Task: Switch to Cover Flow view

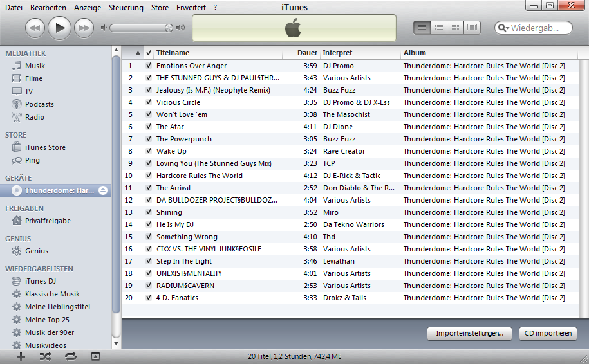Action: [x=472, y=28]
